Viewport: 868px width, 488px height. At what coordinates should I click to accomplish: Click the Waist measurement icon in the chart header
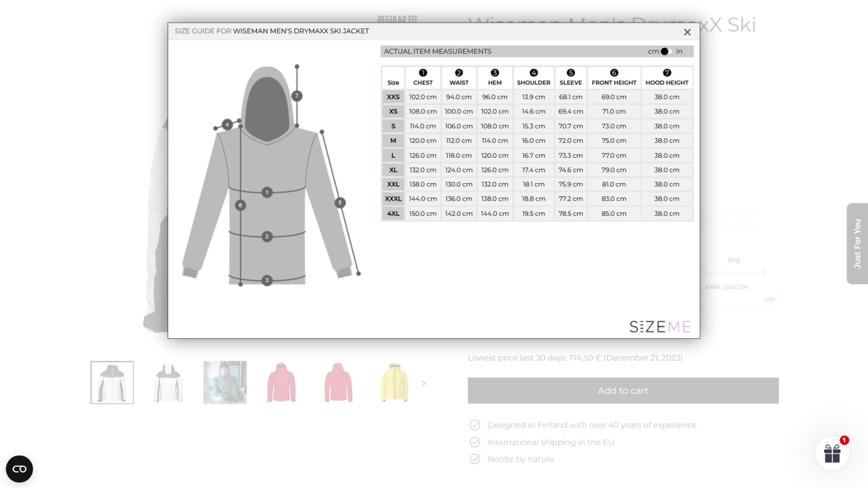point(458,71)
